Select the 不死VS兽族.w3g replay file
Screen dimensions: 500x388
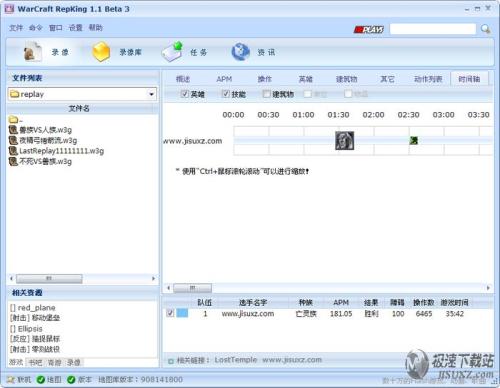tap(40, 162)
